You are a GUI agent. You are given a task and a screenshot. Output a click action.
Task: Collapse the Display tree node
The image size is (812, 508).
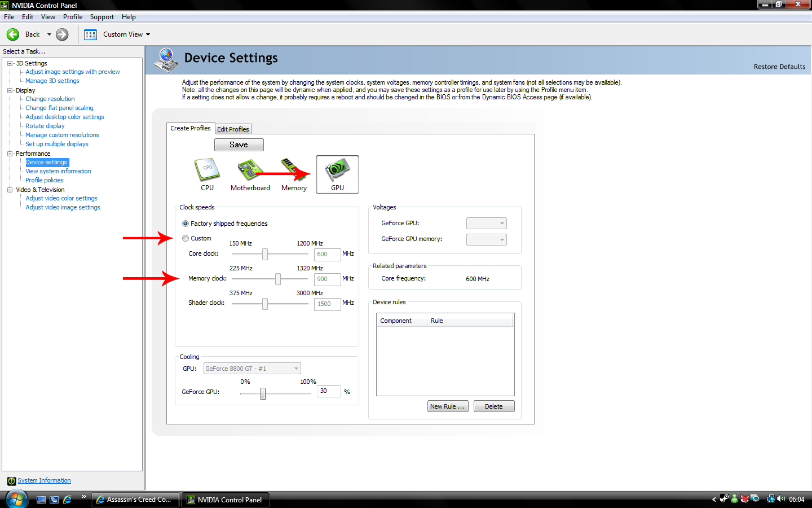(10, 90)
